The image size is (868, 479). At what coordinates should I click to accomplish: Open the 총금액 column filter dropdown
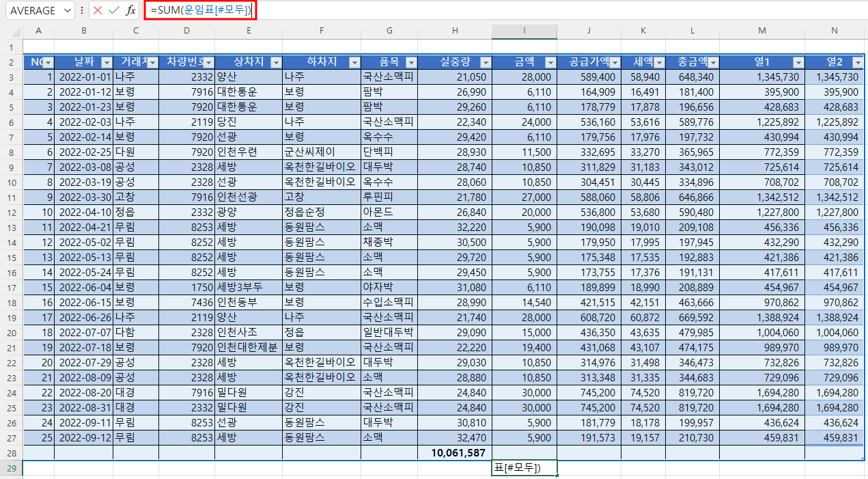712,62
